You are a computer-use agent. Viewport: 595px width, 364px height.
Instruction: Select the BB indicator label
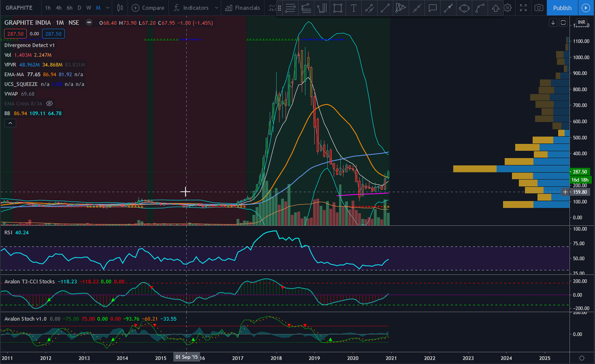[x=7, y=114]
